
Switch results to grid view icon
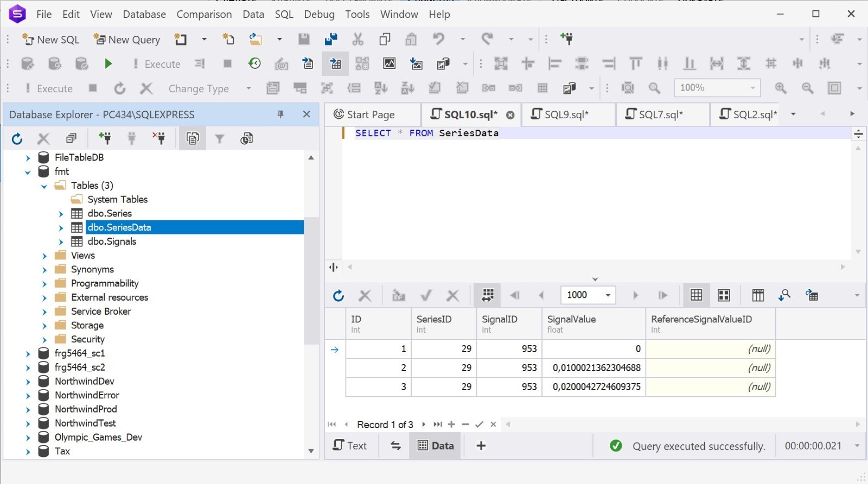pos(696,295)
